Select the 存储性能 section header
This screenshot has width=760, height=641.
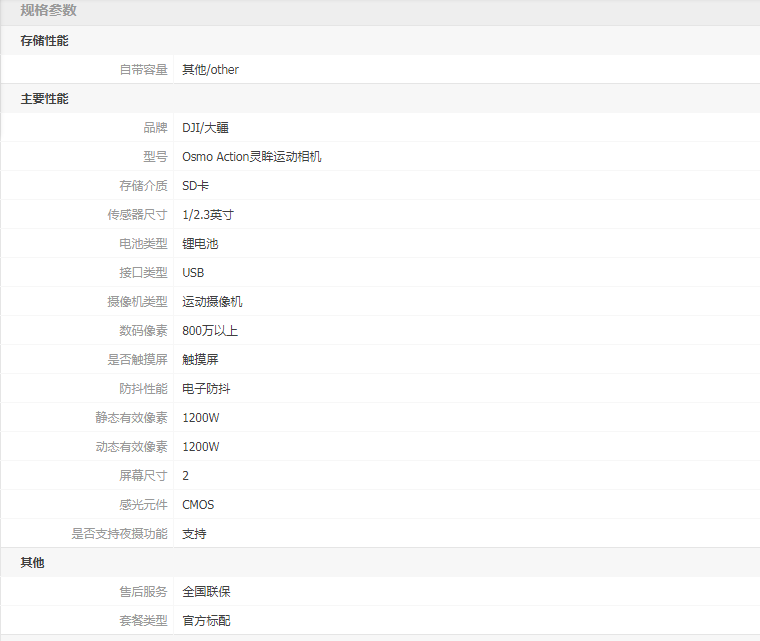pos(44,41)
